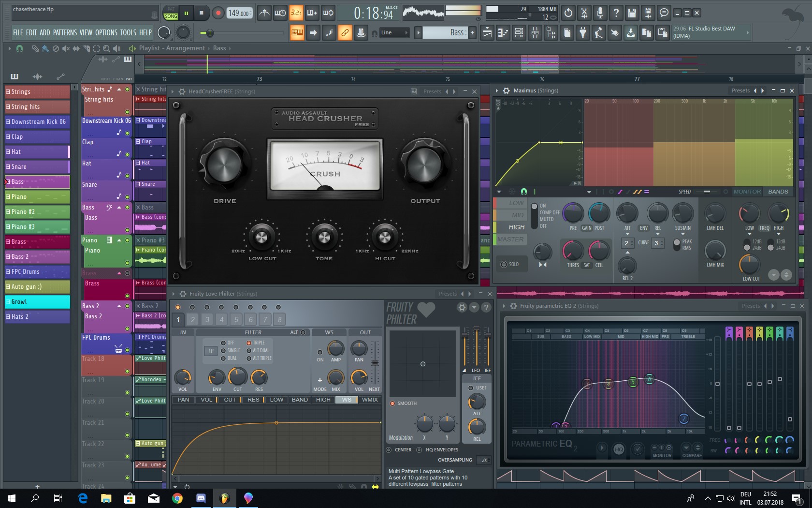The height and width of the screenshot is (508, 812).
Task: Click the tempo 149.000 field
Action: click(239, 14)
